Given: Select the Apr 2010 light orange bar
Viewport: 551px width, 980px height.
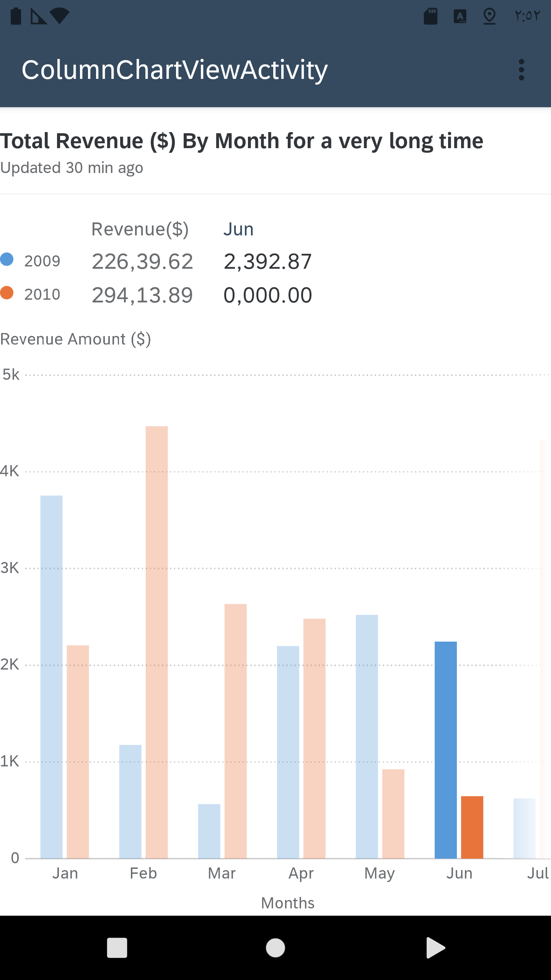Looking at the screenshot, I should coord(315,738).
